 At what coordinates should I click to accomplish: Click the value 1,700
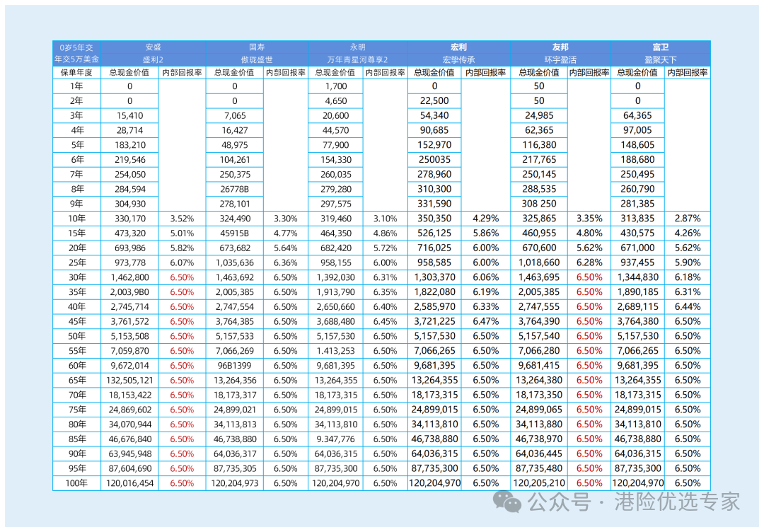click(x=336, y=86)
